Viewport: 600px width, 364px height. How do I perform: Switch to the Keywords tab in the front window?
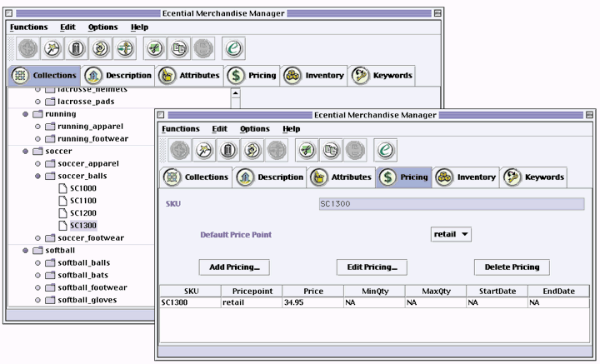[534, 177]
